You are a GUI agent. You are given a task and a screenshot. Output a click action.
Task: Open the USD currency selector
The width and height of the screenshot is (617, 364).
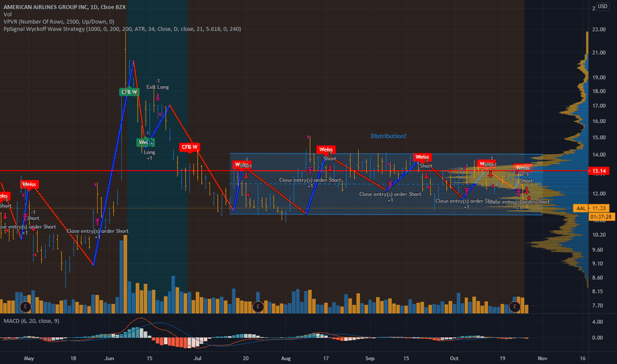click(x=602, y=7)
